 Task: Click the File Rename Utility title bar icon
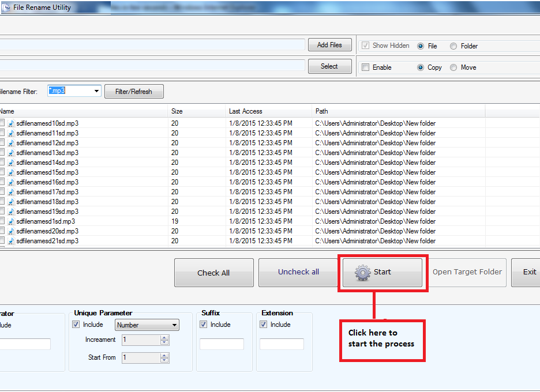(6, 7)
